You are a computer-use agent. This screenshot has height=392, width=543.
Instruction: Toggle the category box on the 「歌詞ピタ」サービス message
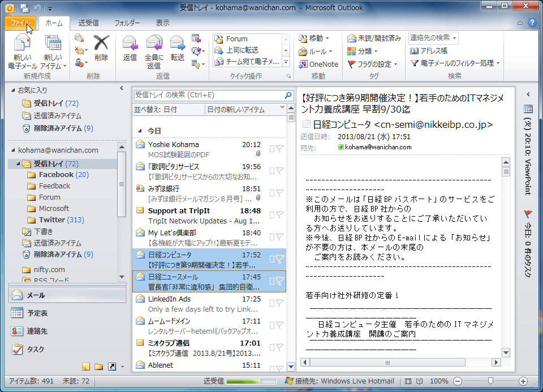click(x=272, y=171)
